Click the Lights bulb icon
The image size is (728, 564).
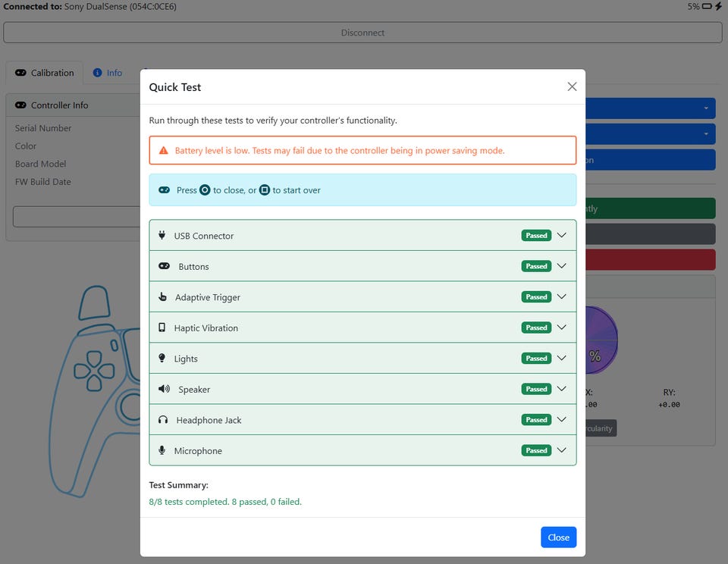162,358
